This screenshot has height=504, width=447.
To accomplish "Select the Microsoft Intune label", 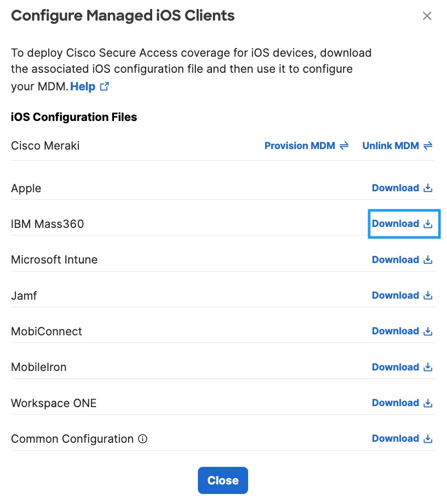I will (54, 260).
